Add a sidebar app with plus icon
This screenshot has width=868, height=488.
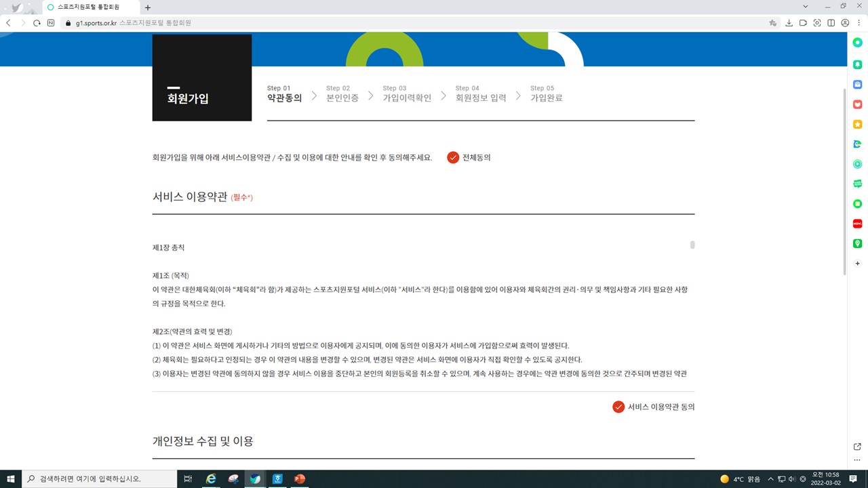click(857, 263)
